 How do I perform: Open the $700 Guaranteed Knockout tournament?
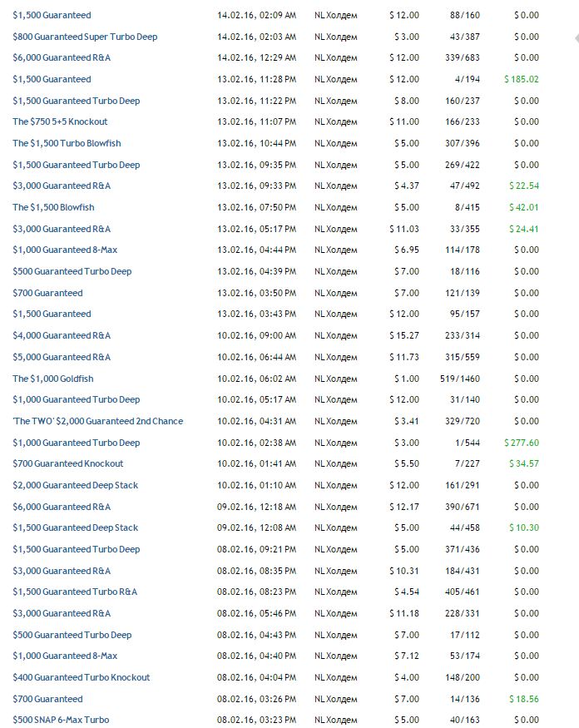68,463
